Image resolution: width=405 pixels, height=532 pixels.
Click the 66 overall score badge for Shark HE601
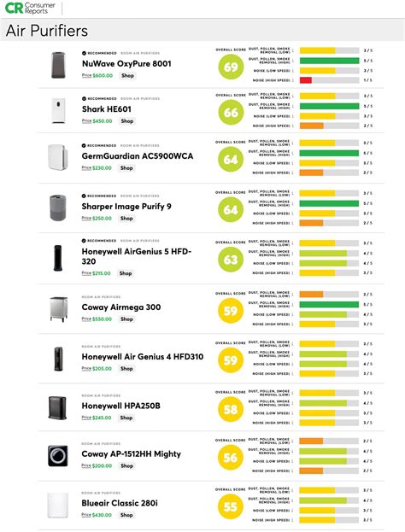[x=231, y=113]
